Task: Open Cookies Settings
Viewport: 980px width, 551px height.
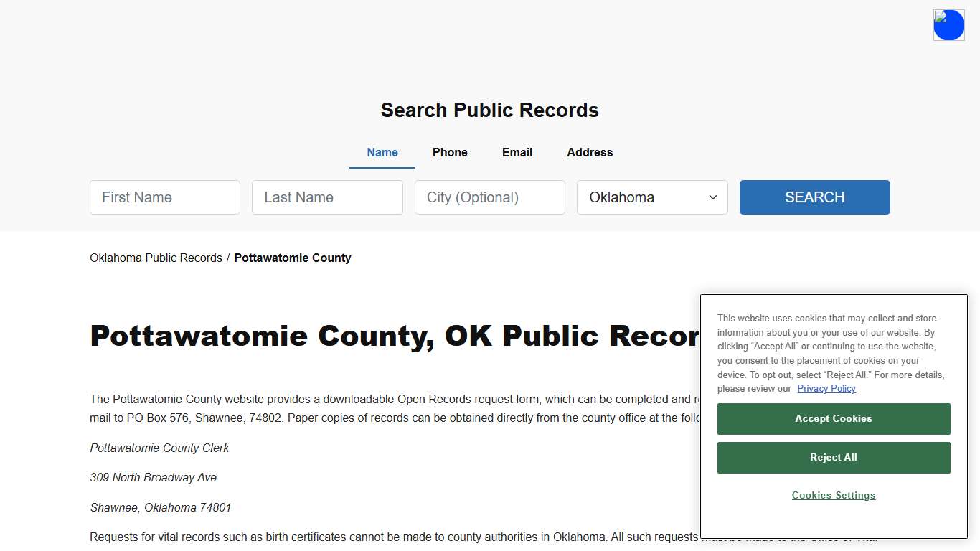Action: 833,495
